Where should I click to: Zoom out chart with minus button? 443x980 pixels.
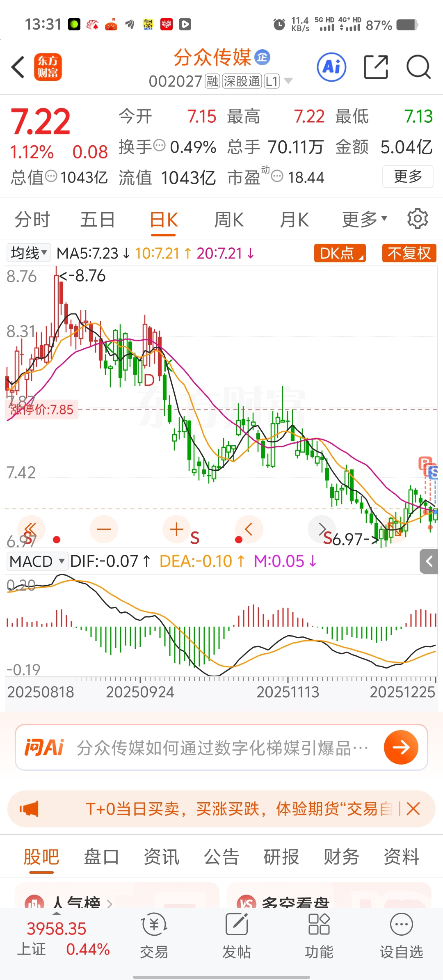[x=104, y=529]
